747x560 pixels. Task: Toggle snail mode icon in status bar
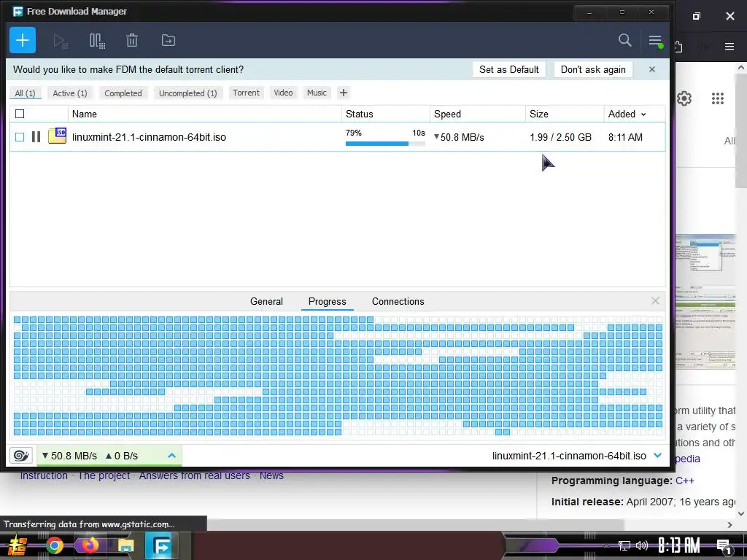[21, 456]
